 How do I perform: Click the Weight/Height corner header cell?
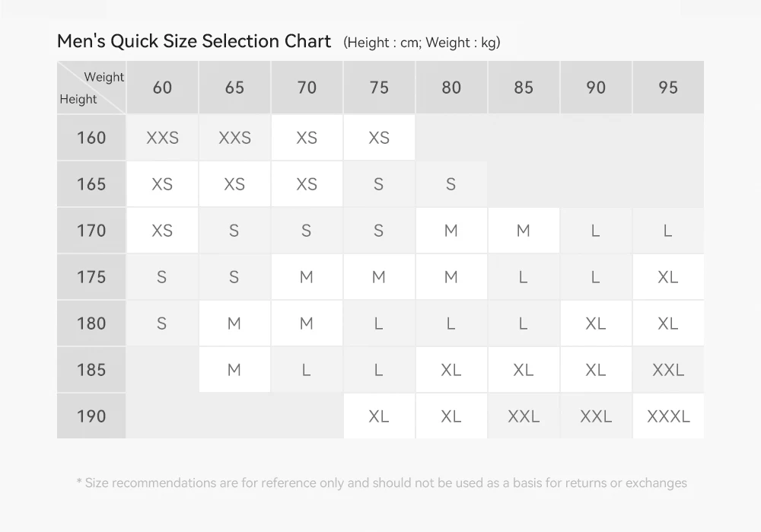point(91,88)
